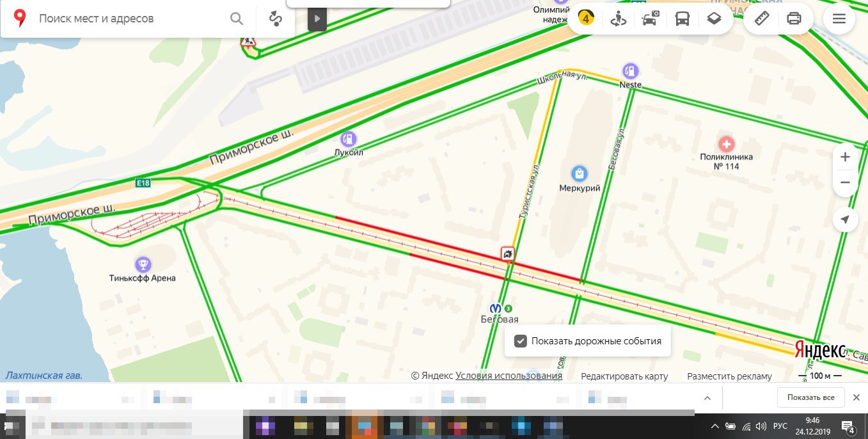Screen dimensions: 868x439
Task: Click the search magnifier icon
Action: 237,19
